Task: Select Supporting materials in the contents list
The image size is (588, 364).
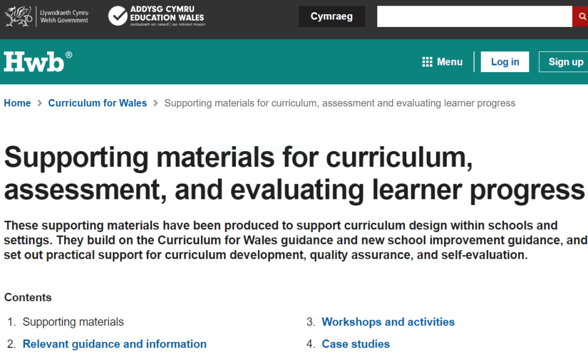Action: pyautogui.click(x=73, y=322)
